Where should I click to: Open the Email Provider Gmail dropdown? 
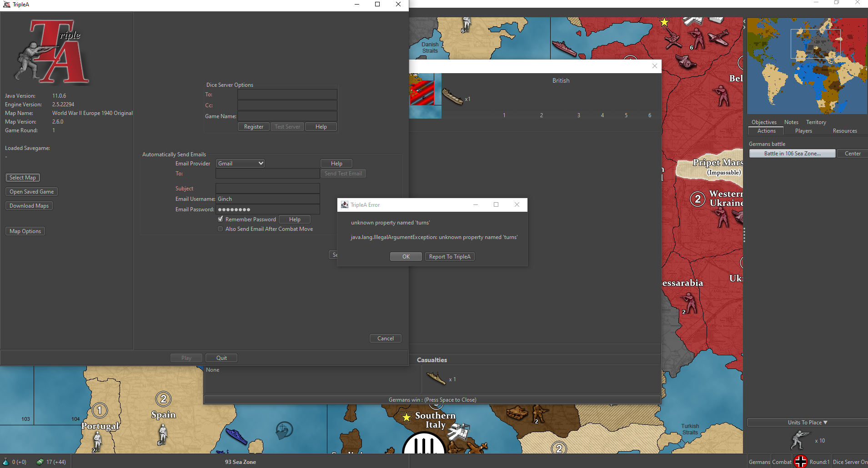[x=240, y=163]
